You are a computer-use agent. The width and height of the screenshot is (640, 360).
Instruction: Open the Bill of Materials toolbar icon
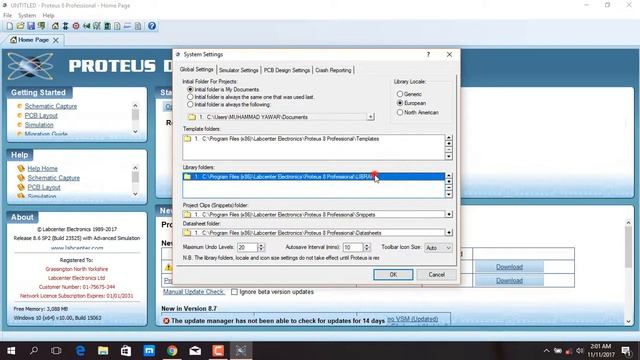[118, 26]
